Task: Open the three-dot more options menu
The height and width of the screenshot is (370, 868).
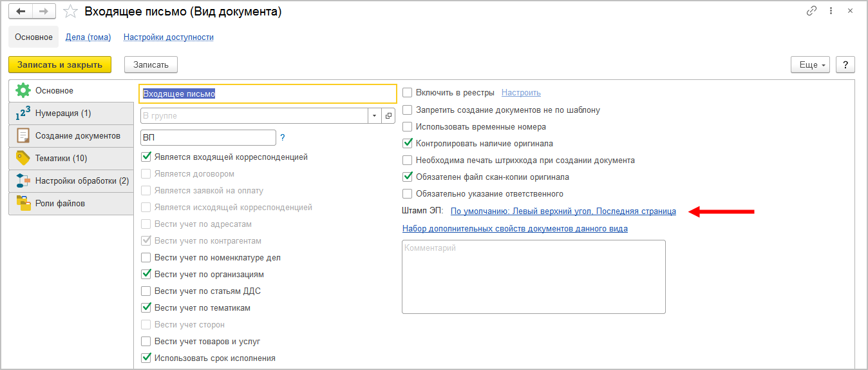Action: coord(831,12)
